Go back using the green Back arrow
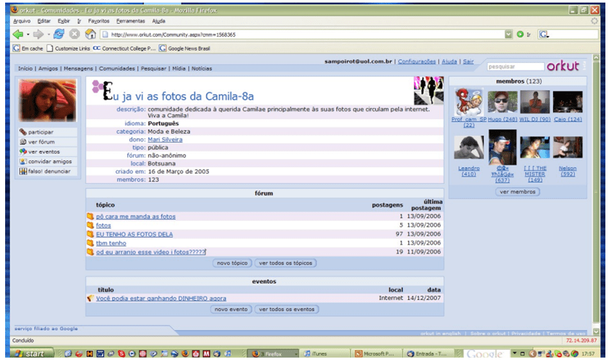 pyautogui.click(x=18, y=35)
